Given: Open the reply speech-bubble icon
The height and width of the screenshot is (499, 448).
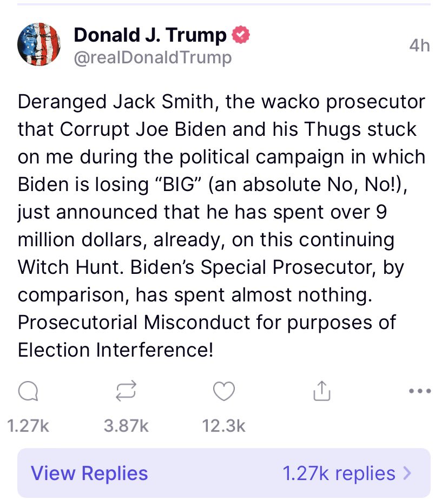Looking at the screenshot, I should tap(27, 392).
